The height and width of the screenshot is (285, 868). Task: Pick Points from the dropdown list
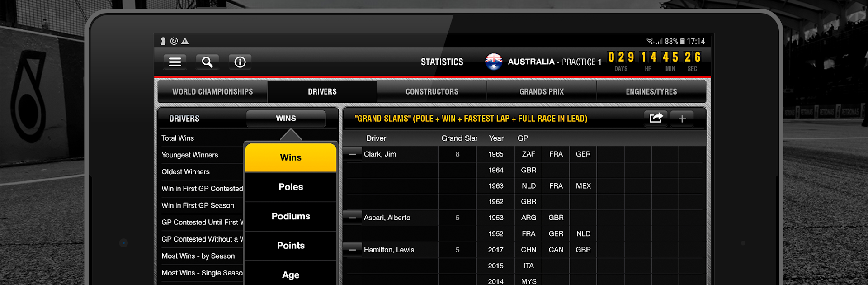291,246
